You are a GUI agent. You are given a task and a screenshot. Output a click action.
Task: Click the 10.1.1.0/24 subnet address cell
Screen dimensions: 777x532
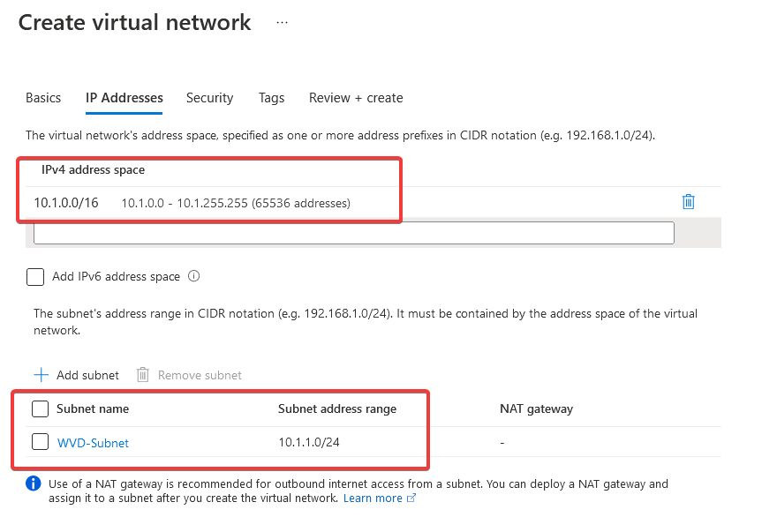(x=309, y=442)
